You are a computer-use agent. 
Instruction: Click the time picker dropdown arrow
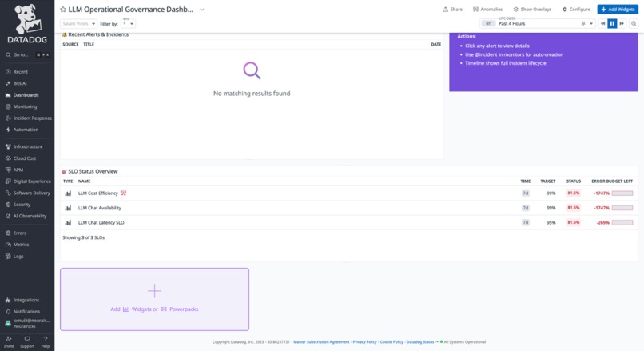pyautogui.click(x=591, y=24)
